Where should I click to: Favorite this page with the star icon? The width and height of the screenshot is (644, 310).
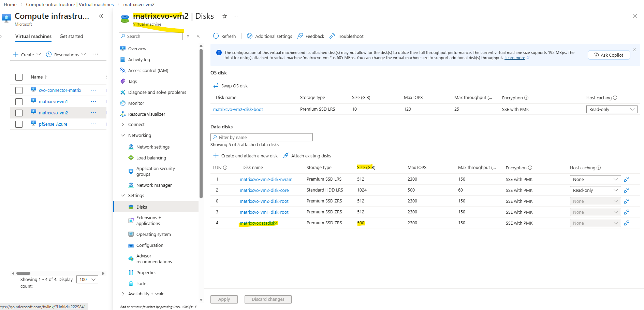pyautogui.click(x=225, y=16)
